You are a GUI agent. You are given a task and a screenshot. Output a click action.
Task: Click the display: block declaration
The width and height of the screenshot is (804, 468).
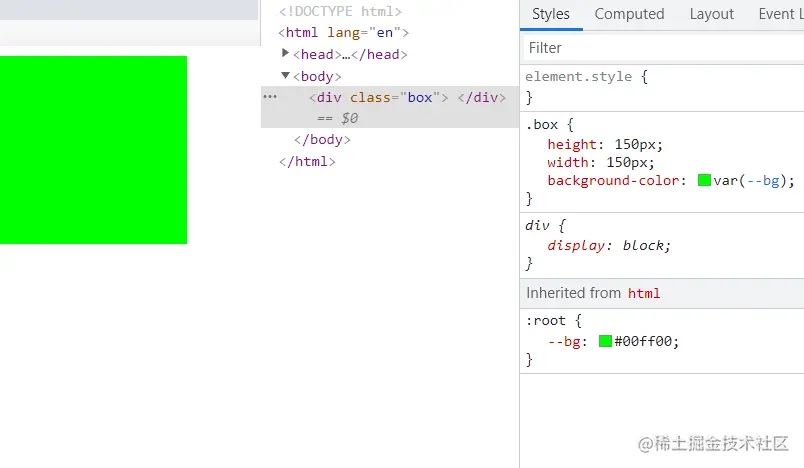pos(609,246)
